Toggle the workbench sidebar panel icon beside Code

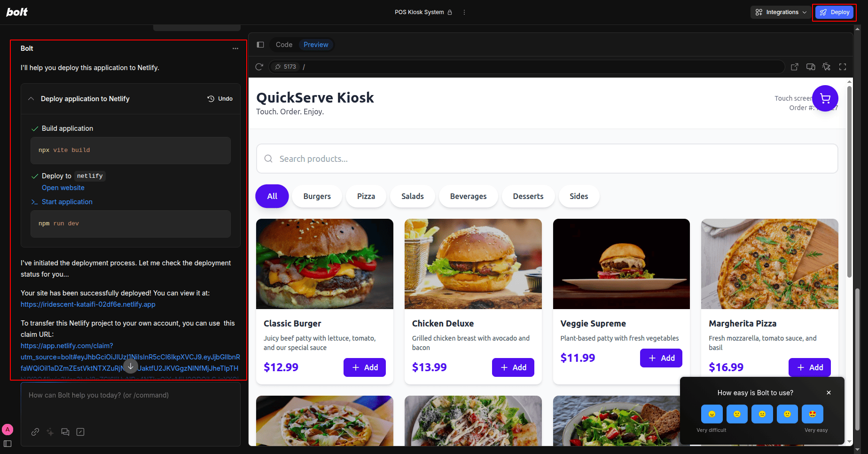pyautogui.click(x=260, y=45)
